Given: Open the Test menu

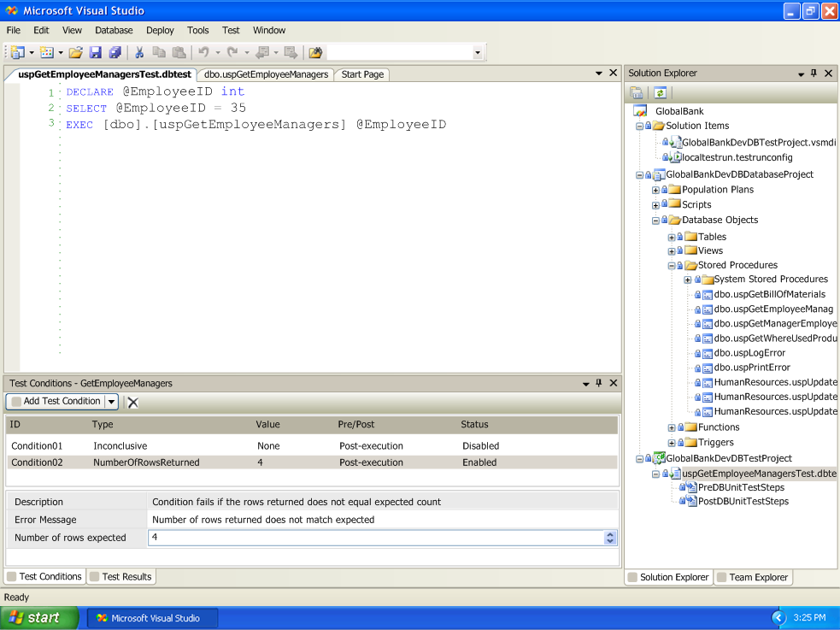Looking at the screenshot, I should point(231,31).
